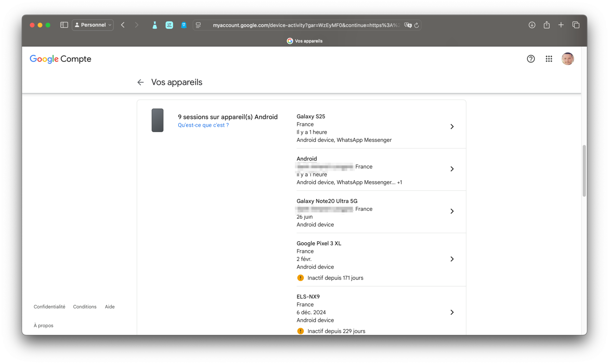Click the Android device, WhatsApp Messenger... +1 text

pos(349,182)
